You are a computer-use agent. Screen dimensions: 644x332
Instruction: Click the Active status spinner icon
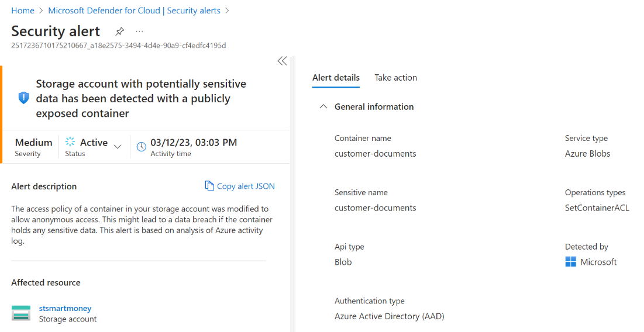(70, 141)
